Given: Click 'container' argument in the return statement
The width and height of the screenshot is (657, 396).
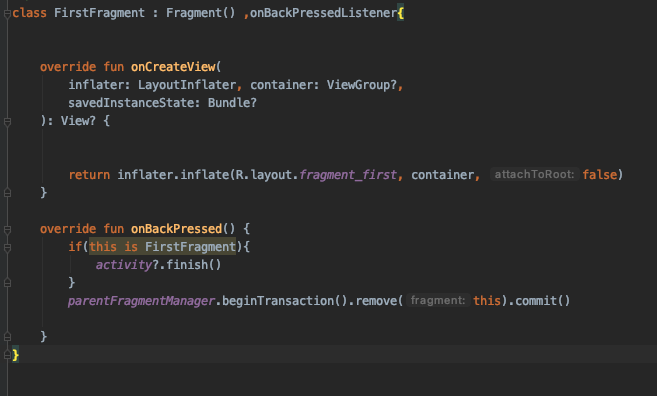Looking at the screenshot, I should point(442,174).
